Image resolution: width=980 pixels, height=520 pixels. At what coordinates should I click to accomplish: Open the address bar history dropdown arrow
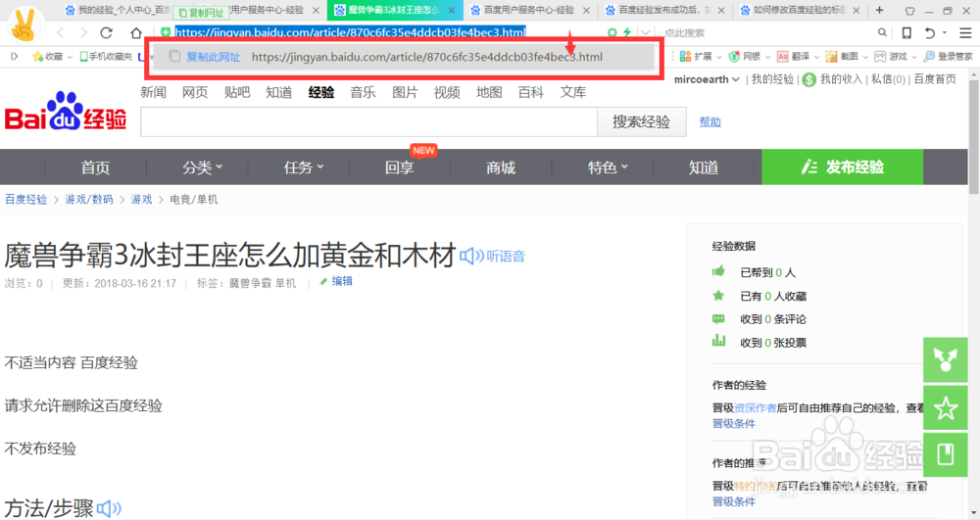pos(645,32)
